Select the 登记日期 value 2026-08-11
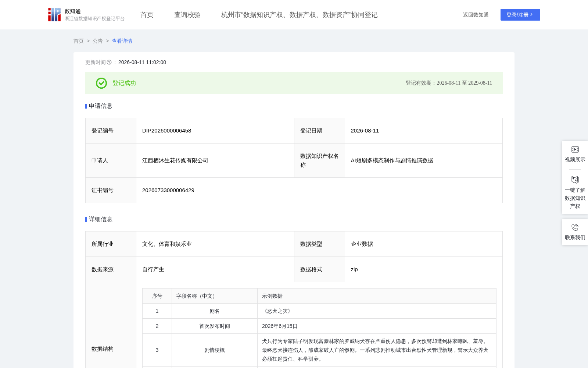588x368 pixels. click(365, 131)
